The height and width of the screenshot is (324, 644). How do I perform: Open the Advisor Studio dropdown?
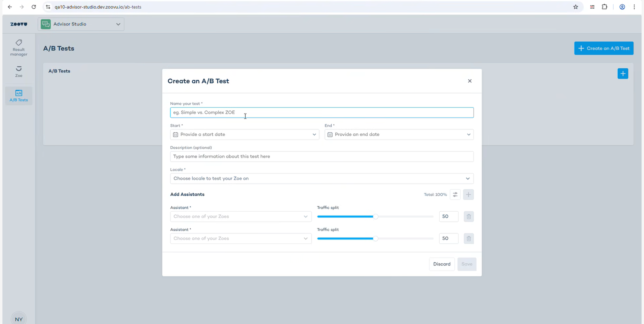point(81,24)
